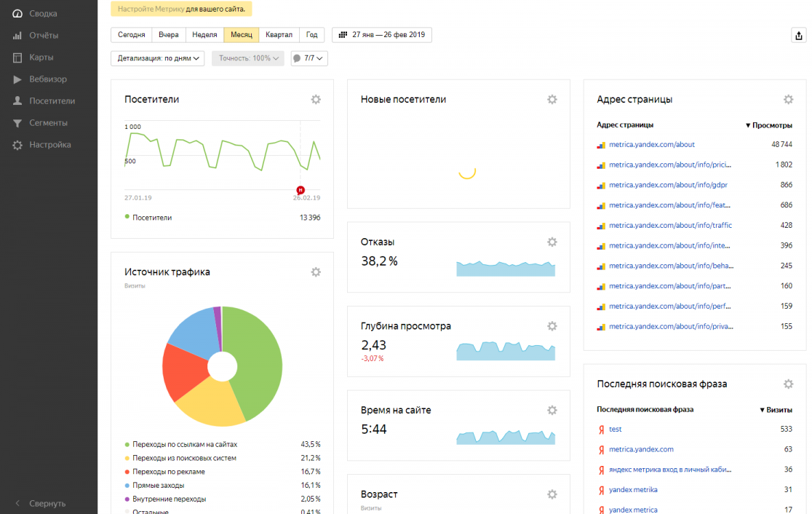Click the export share icon at top right
The width and height of the screenshot is (812, 514).
798,35
